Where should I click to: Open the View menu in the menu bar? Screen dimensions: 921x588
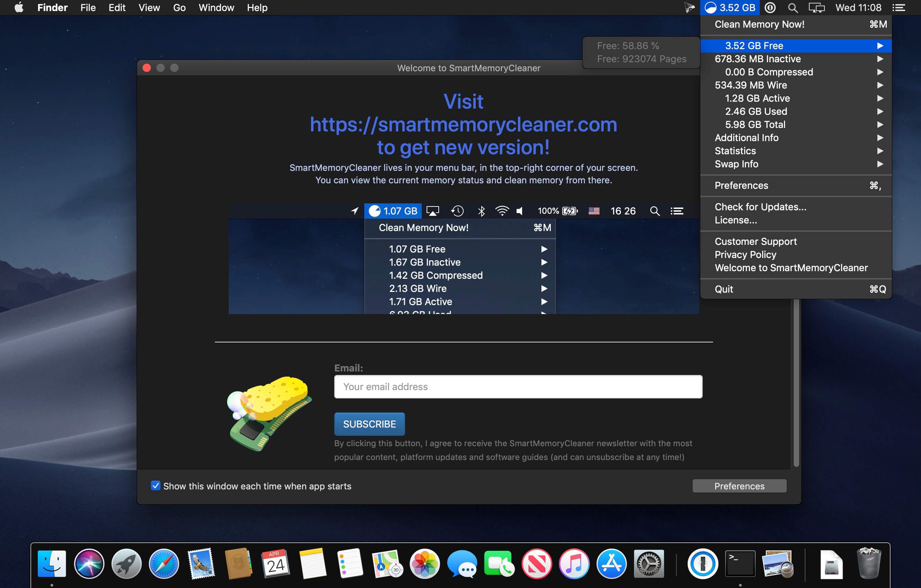[x=149, y=8]
